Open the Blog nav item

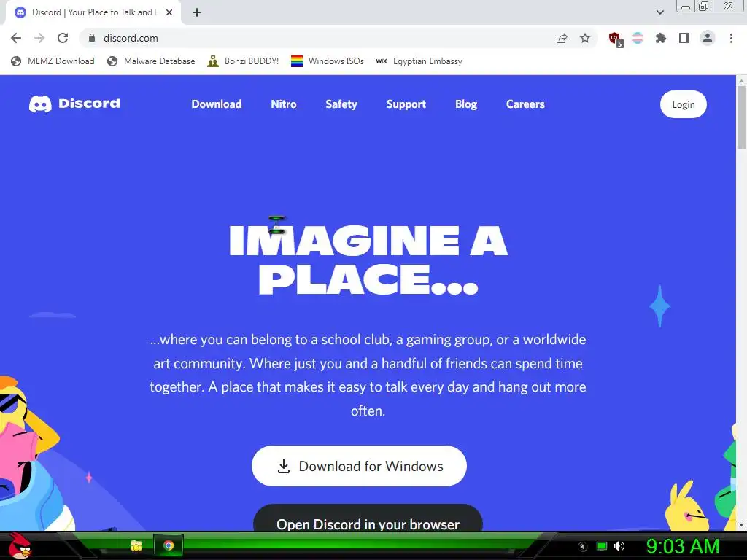pyautogui.click(x=466, y=104)
